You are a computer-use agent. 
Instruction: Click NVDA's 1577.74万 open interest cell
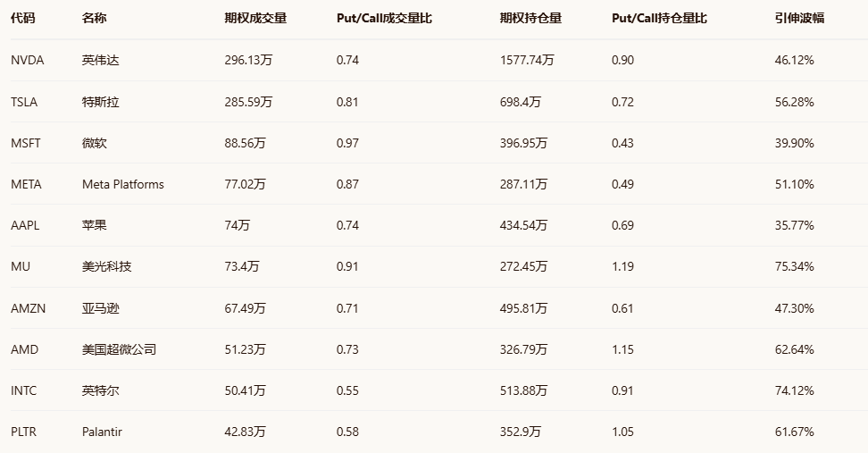point(527,60)
